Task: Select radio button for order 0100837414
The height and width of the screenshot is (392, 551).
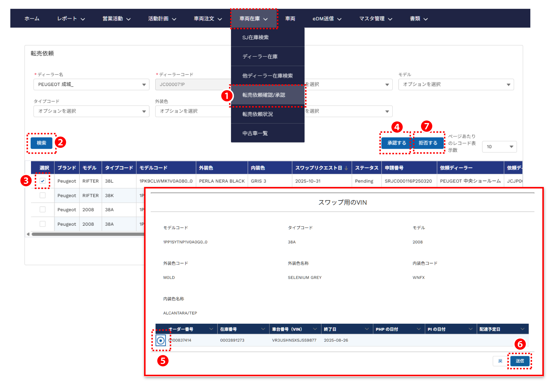Action: tap(161, 340)
